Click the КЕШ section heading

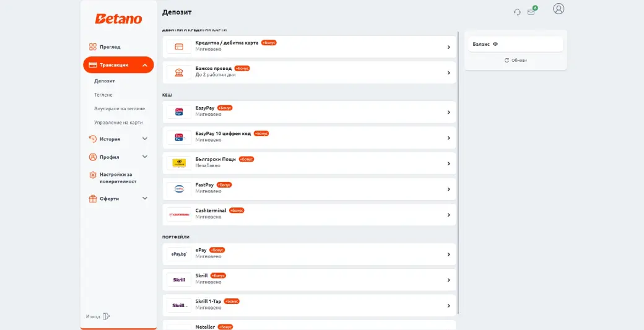pyautogui.click(x=167, y=95)
